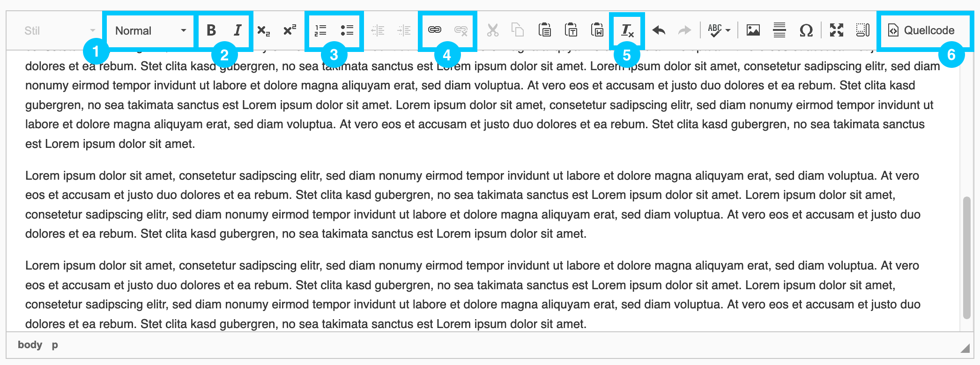Click the vertical scrollbar thumb
Viewport: 980px width, 365px height.
[x=966, y=257]
